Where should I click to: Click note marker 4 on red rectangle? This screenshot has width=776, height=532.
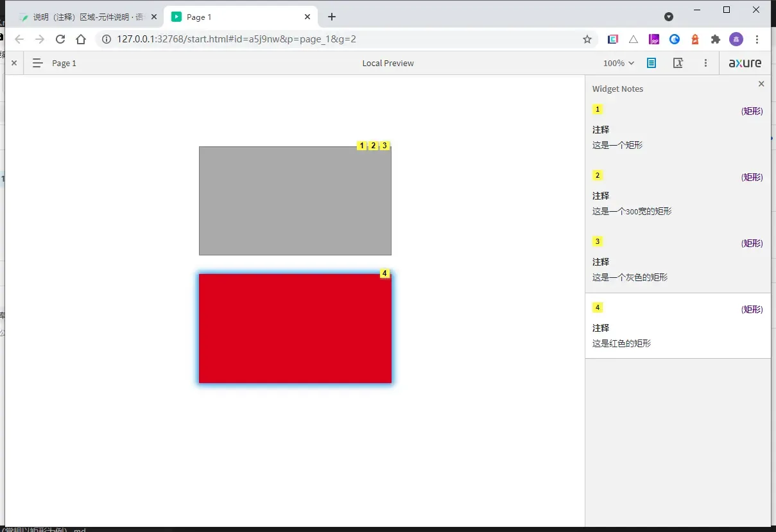coord(384,273)
